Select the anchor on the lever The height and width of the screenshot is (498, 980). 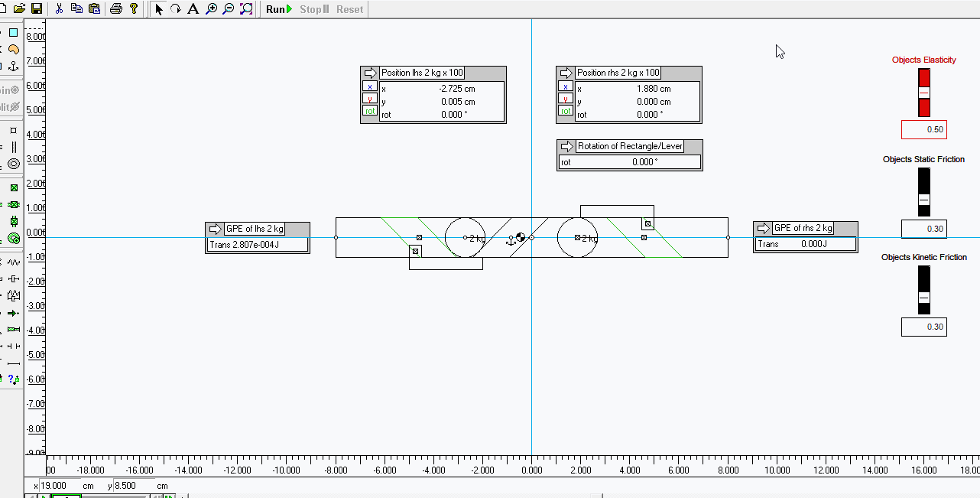pos(512,240)
